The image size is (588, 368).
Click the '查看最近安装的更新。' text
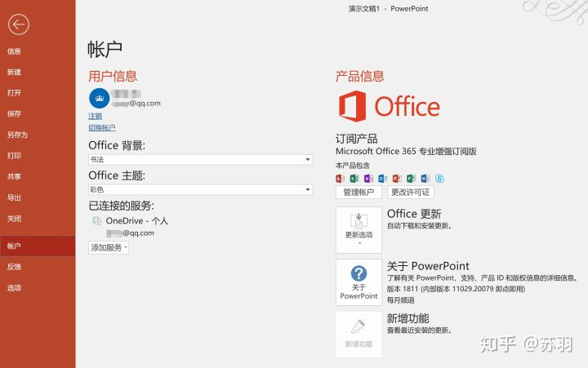420,330
